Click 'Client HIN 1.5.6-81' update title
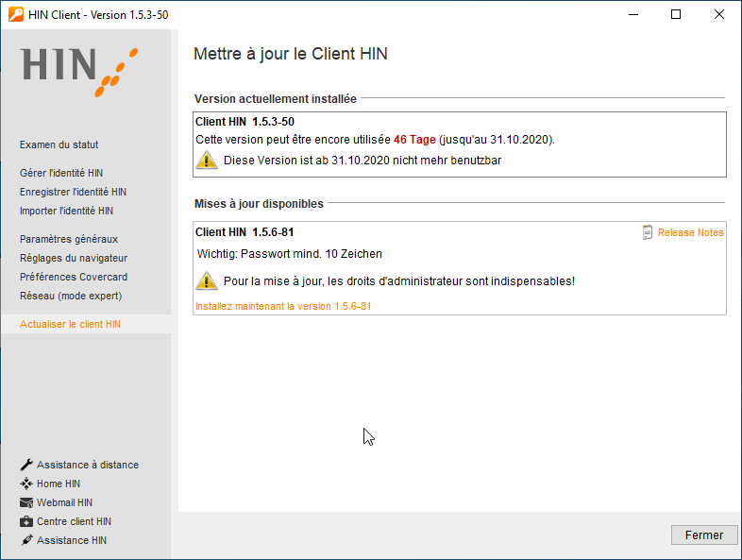Screen dimensions: 742x560 (245, 232)
